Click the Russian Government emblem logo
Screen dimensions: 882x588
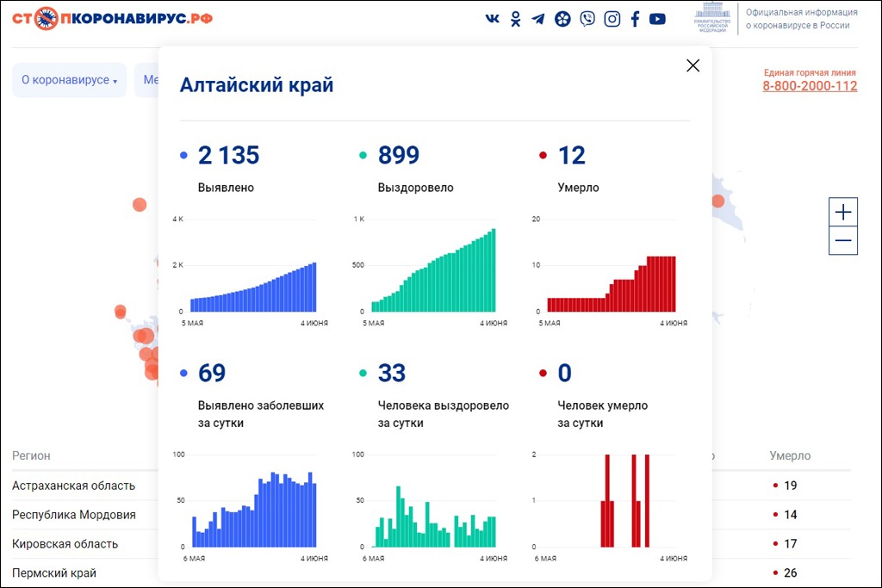point(711,18)
